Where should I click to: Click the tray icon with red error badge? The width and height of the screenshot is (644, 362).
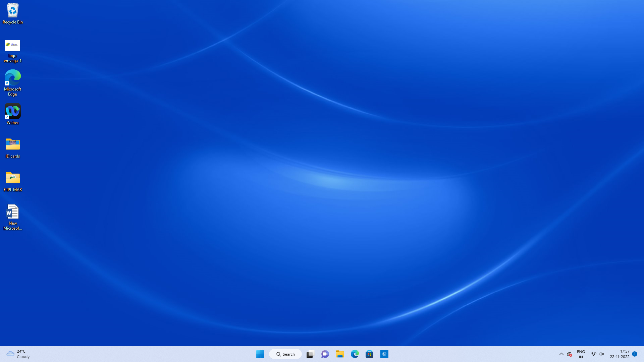tap(570, 354)
